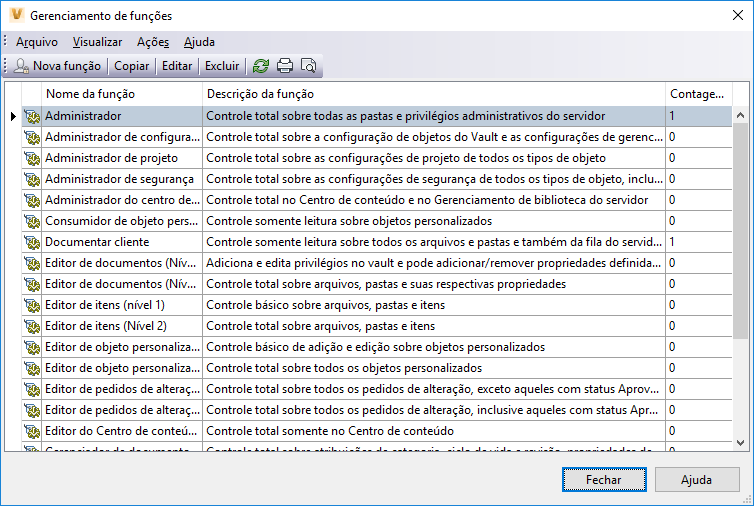The width and height of the screenshot is (754, 506).
Task: Open the Arquivo menu
Action: (x=36, y=42)
